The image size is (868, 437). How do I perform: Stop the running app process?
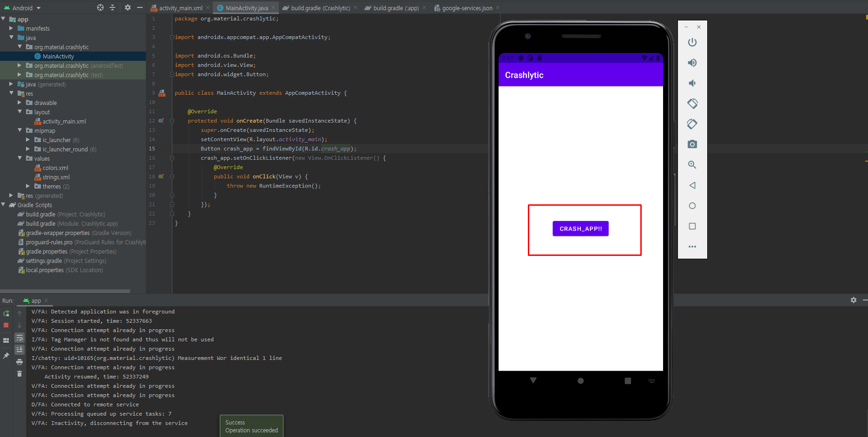tap(6, 326)
